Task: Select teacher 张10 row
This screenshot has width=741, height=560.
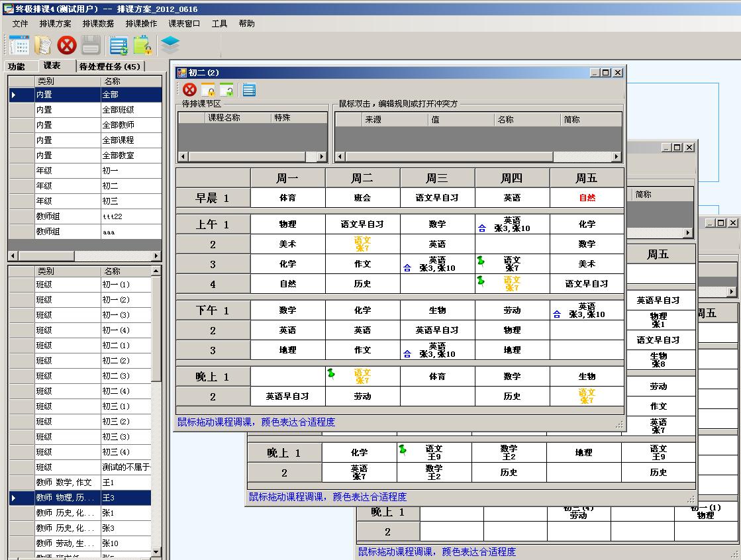Action: pos(80,543)
